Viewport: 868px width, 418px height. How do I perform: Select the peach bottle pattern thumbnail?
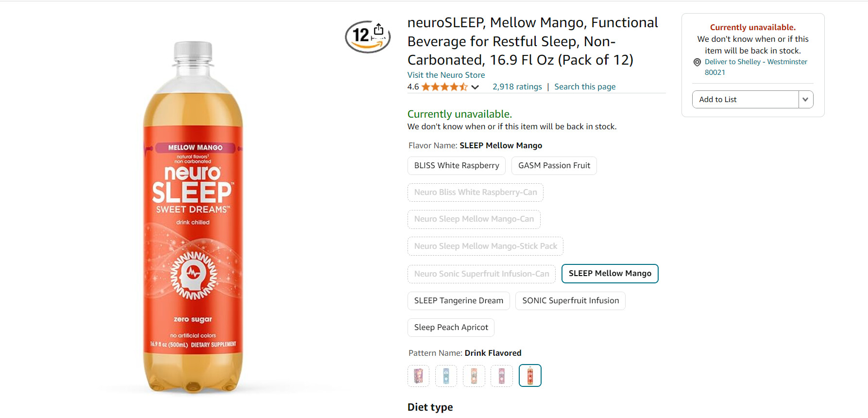(474, 376)
